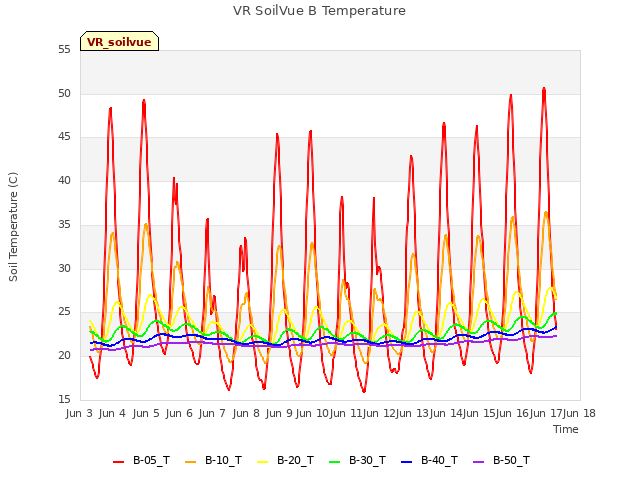Click the red B-05_T peak near Jun 5

(x=144, y=100)
